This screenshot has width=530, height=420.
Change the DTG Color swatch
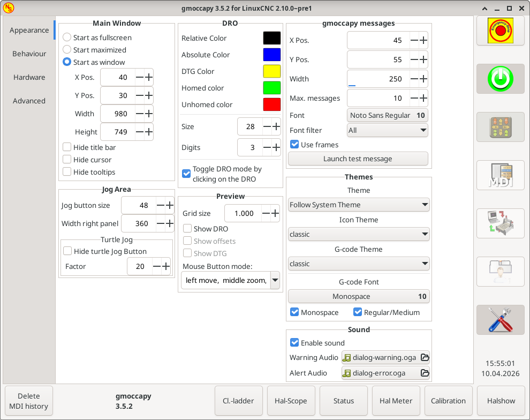[x=271, y=71]
